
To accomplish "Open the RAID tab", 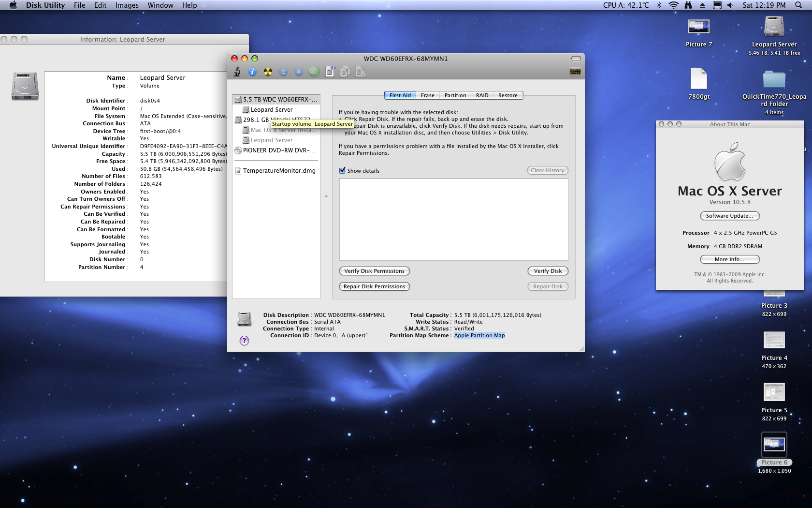I will [x=482, y=95].
